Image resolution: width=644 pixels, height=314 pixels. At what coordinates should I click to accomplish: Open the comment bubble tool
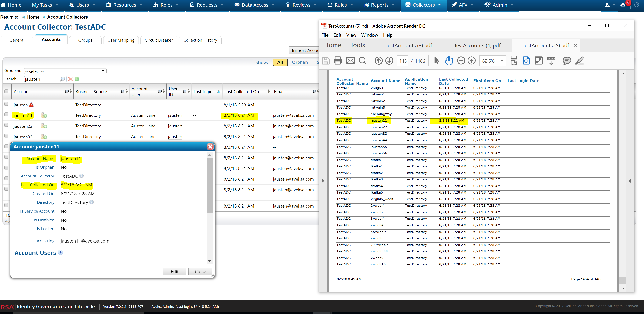(567, 61)
